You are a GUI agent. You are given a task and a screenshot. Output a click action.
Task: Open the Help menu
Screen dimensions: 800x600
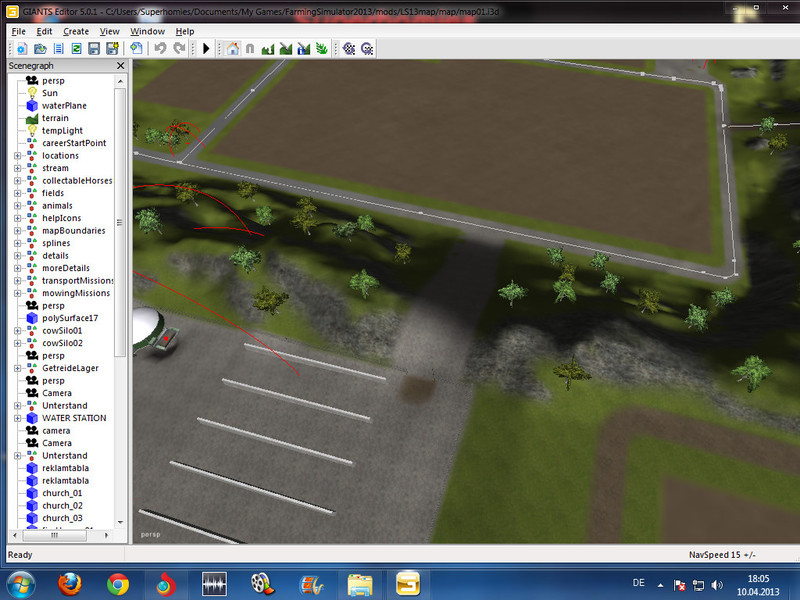coord(185,31)
